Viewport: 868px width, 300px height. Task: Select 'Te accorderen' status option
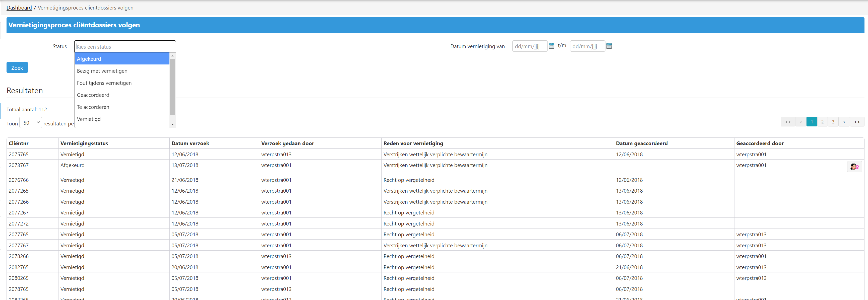(x=122, y=107)
